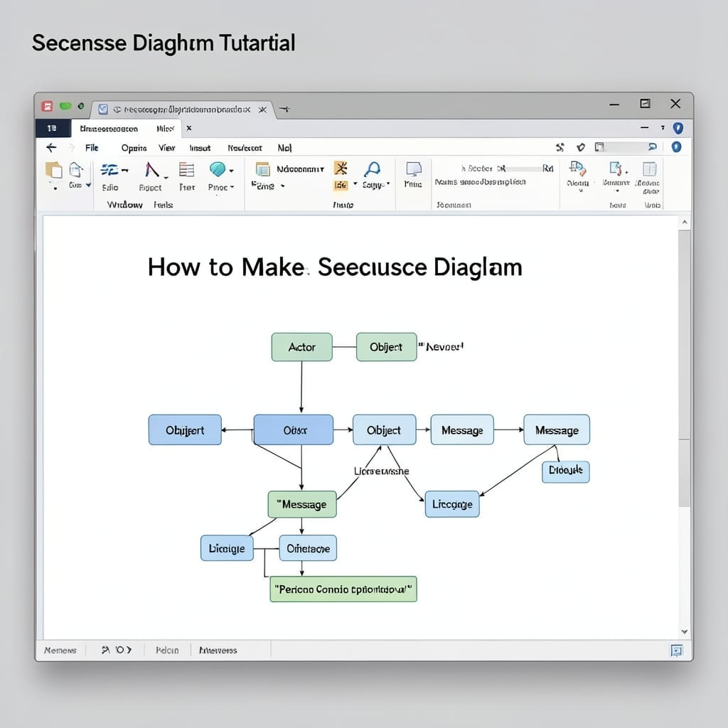Select the dark blue center box in diagram

[x=294, y=430]
